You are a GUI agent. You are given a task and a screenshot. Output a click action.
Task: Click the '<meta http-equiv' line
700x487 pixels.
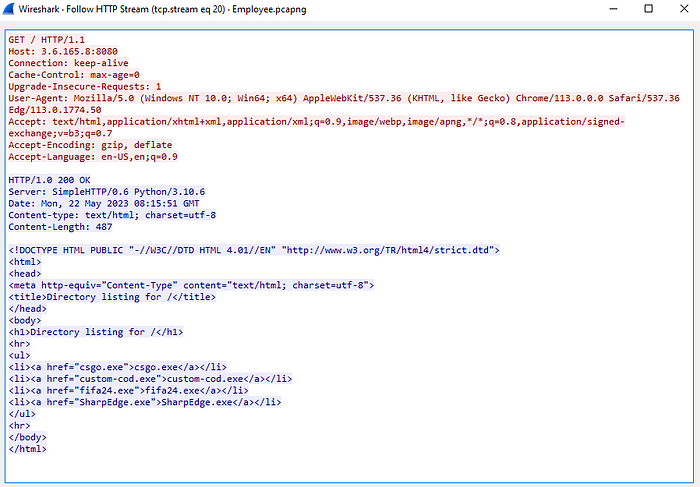[x=191, y=285]
